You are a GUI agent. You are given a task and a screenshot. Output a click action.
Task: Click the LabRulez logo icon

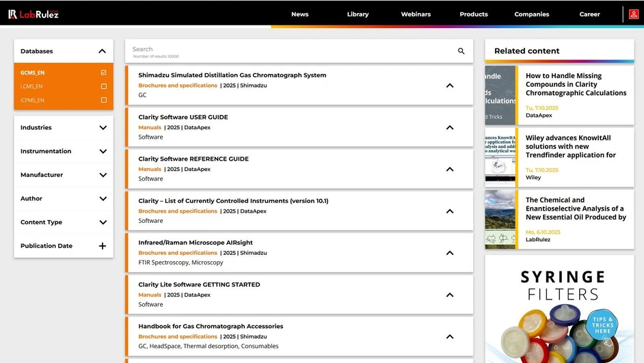pyautogui.click(x=13, y=14)
